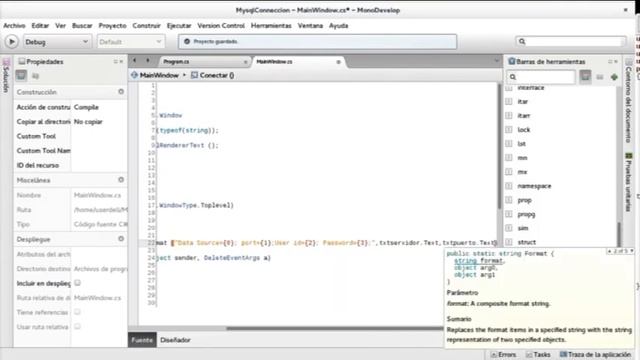The height and width of the screenshot is (360, 640).
Task: Close the MainWindow.cs tab
Action: 338,62
